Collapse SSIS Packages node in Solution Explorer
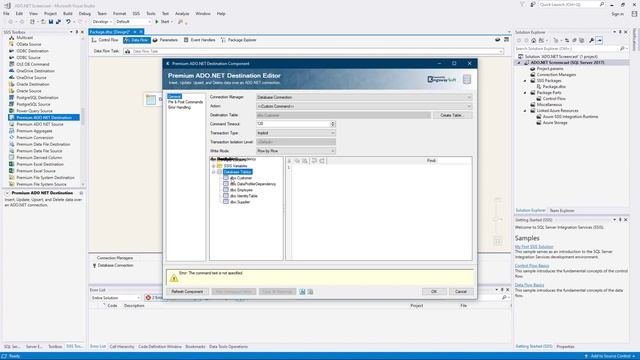Screen dimensions: 640x360 (525, 81)
